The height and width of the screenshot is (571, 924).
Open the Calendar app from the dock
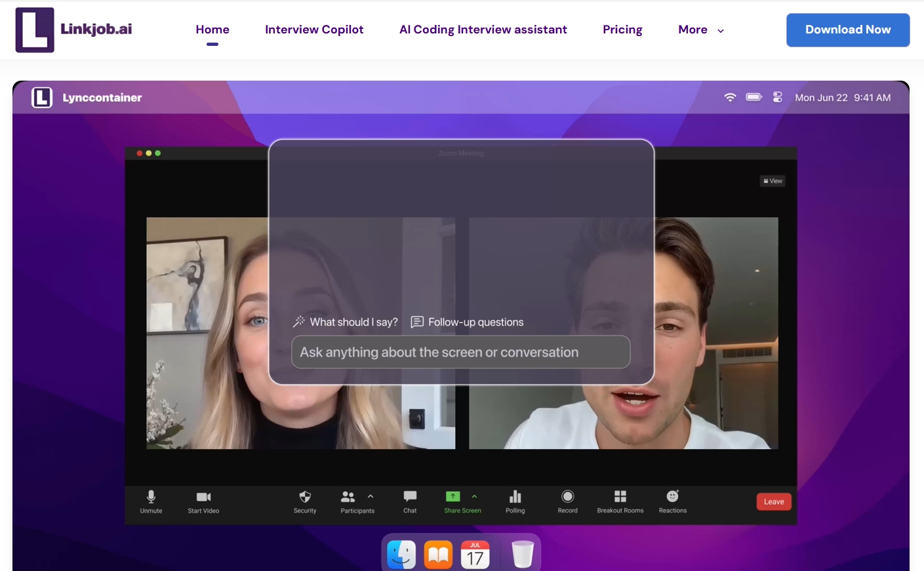tap(475, 554)
